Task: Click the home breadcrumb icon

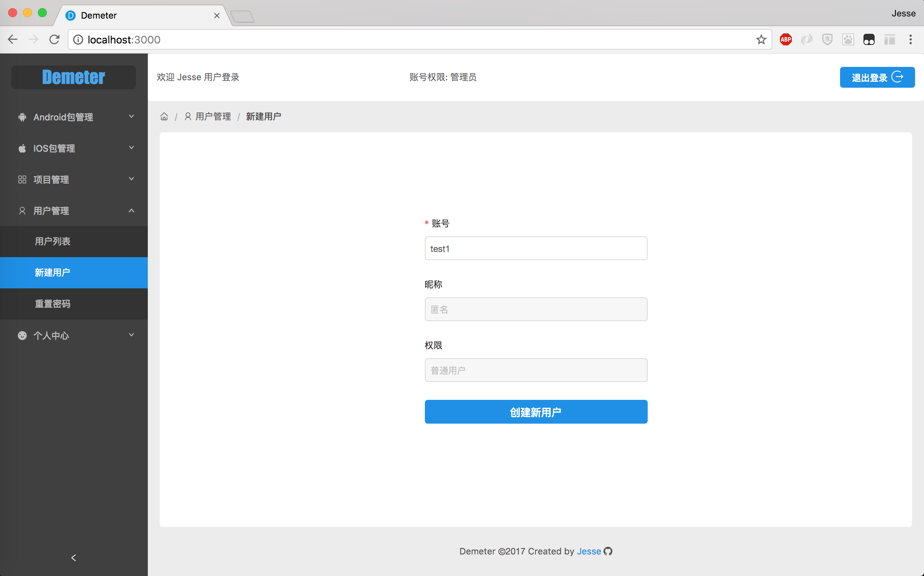Action: (164, 117)
